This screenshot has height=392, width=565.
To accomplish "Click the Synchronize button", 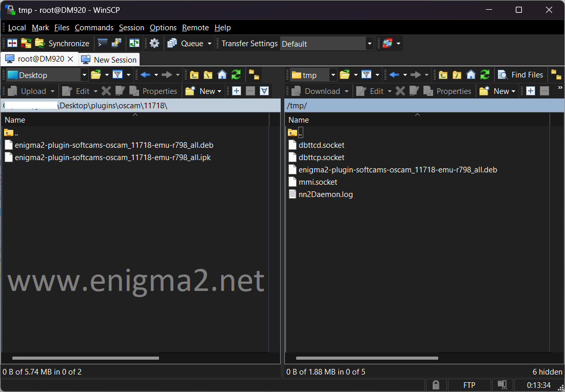I will point(62,43).
